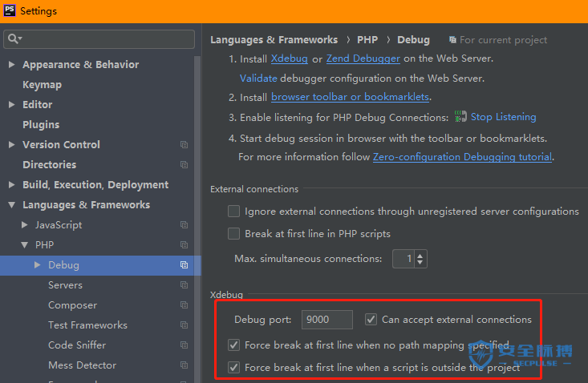Viewport: 588px width, 383px height.
Task: Open Plugins settings
Action: coord(41,125)
